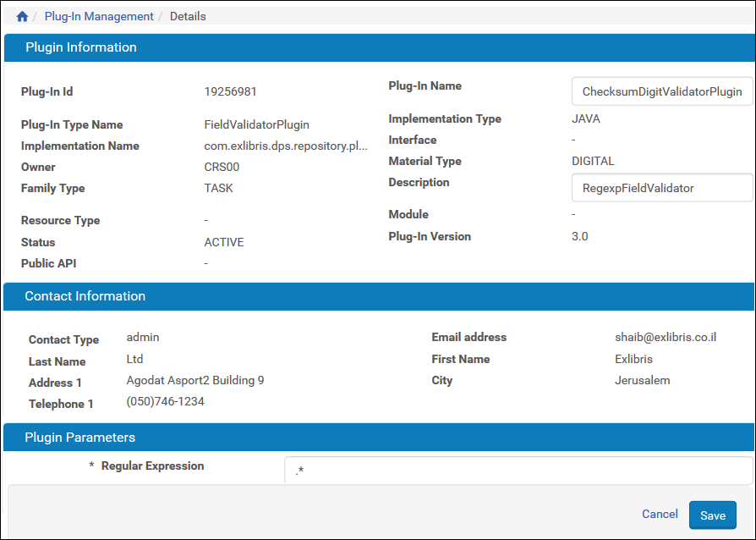Click the Contact Information section header

click(x=85, y=296)
